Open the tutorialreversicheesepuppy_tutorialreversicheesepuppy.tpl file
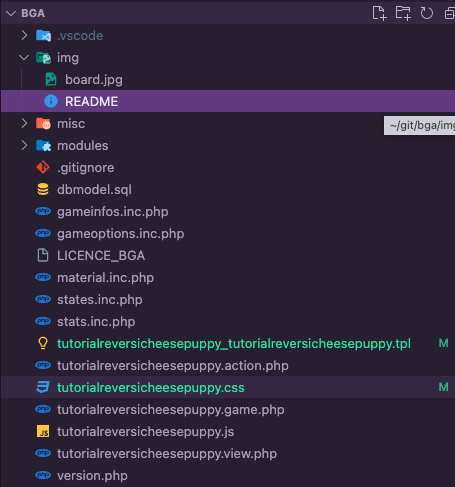The image size is (455, 487). coord(234,344)
